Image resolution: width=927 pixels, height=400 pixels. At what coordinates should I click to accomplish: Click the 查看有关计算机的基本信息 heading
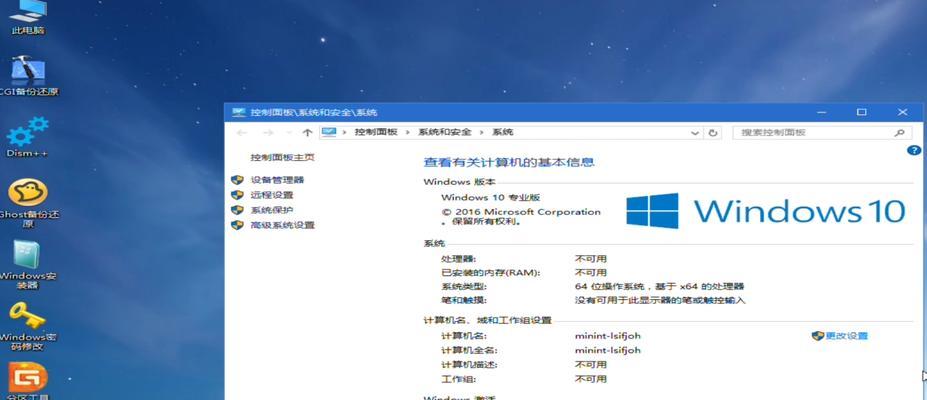click(x=509, y=162)
